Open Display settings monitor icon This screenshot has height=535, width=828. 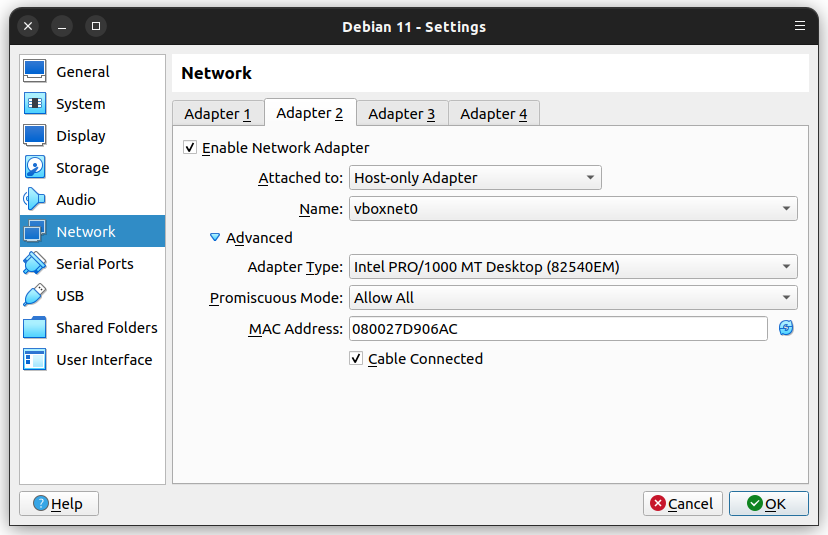click(x=35, y=136)
